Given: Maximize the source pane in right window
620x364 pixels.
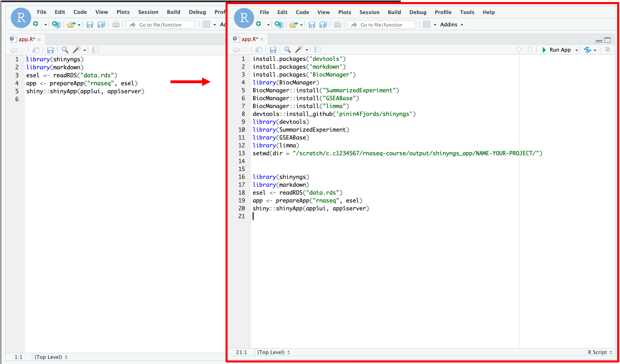Looking at the screenshot, I should (x=608, y=40).
